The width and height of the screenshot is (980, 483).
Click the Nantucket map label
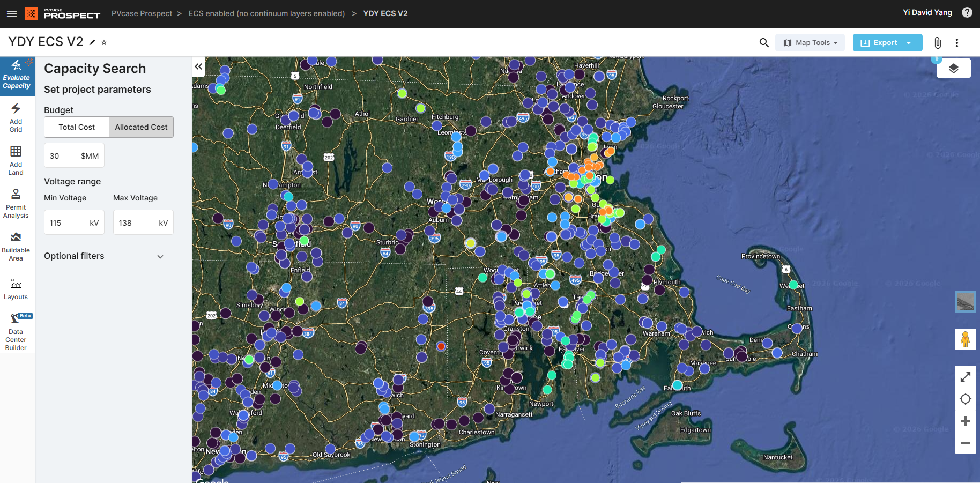[778, 457]
